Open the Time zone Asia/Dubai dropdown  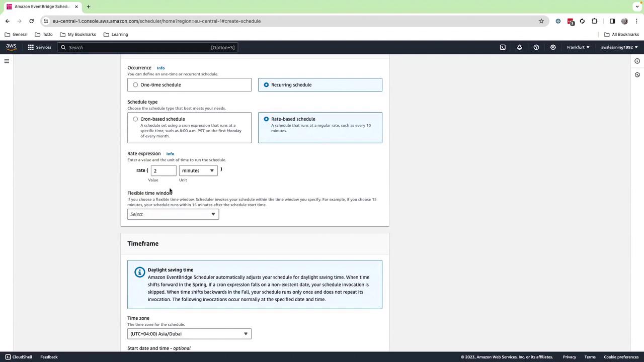189,334
